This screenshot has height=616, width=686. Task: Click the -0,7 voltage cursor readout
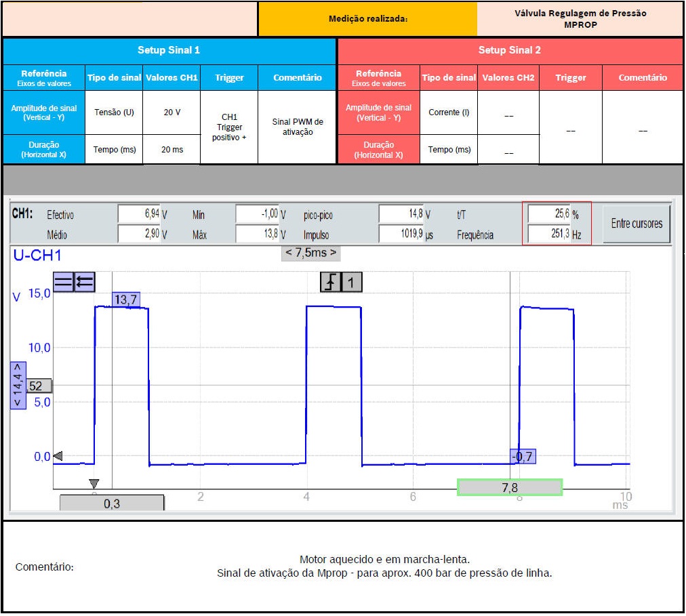pos(522,456)
